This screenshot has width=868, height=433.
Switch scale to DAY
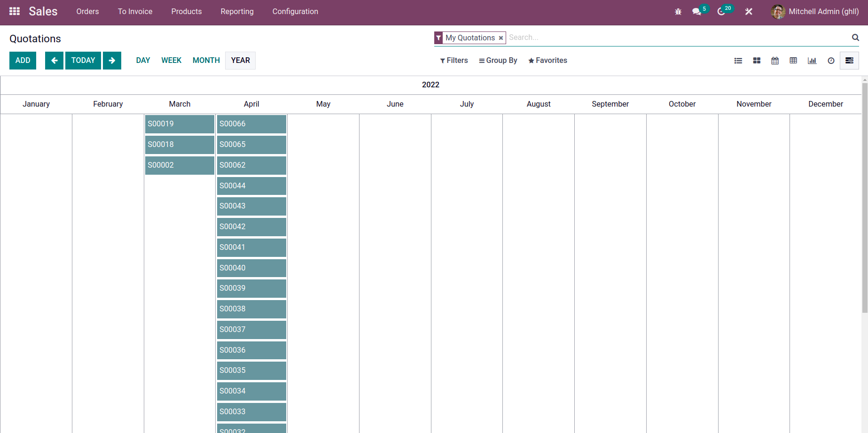pyautogui.click(x=143, y=61)
